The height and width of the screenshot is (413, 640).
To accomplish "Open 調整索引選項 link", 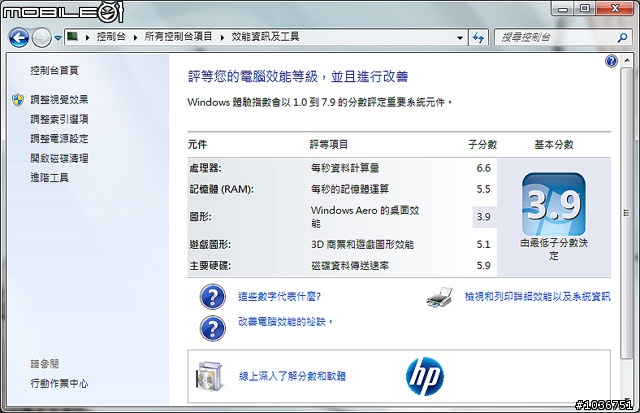I will tap(59, 119).
